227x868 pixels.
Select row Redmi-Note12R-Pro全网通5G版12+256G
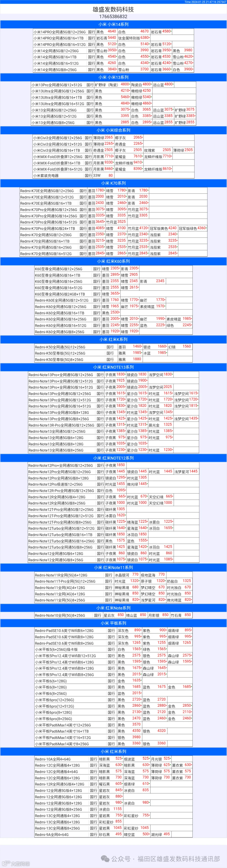click(113, 490)
